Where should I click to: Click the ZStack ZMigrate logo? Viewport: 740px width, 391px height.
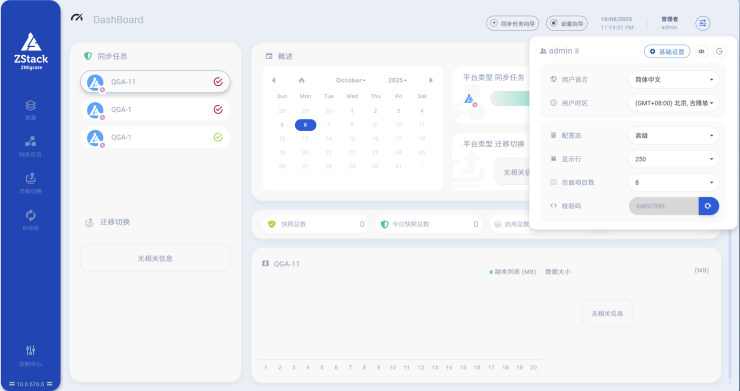tap(31, 51)
